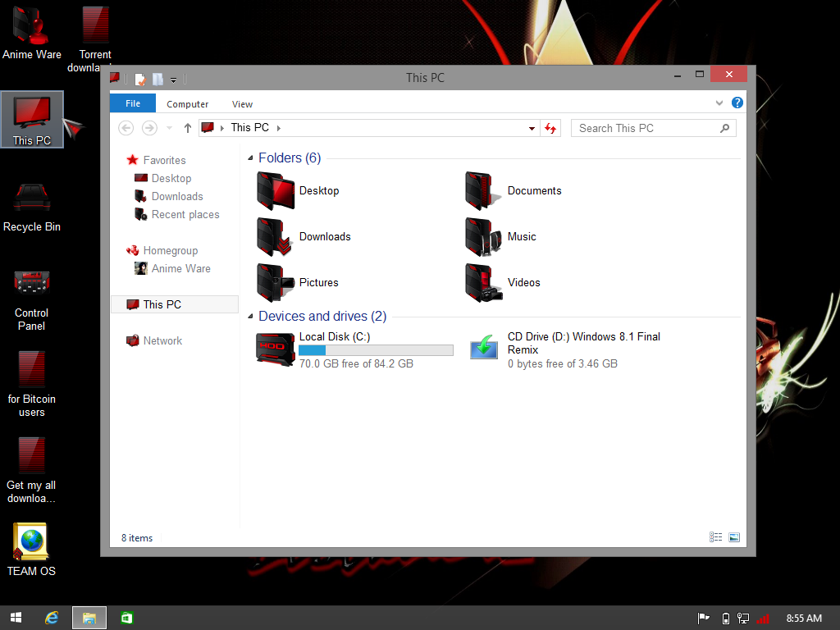Click the '8 items' status bar text
The width and height of the screenshot is (840, 630).
(x=137, y=538)
